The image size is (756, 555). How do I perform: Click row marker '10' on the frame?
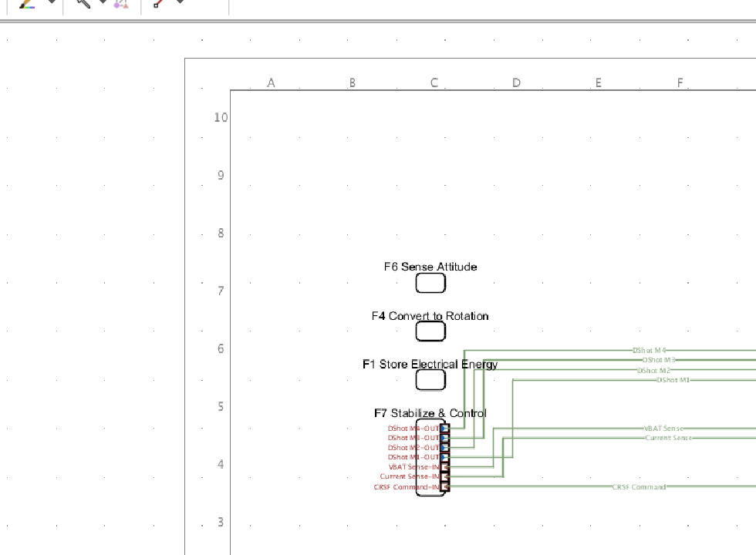pos(221,117)
